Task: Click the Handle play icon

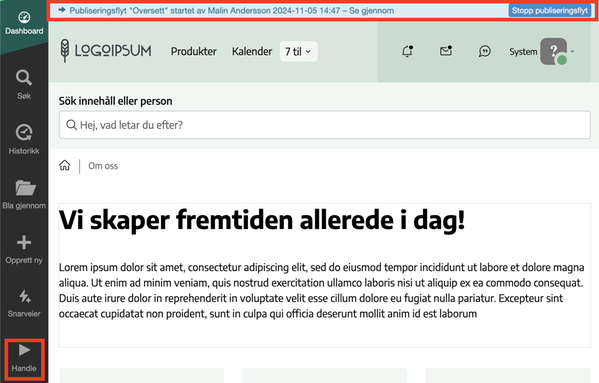Action: pyautogui.click(x=24, y=350)
